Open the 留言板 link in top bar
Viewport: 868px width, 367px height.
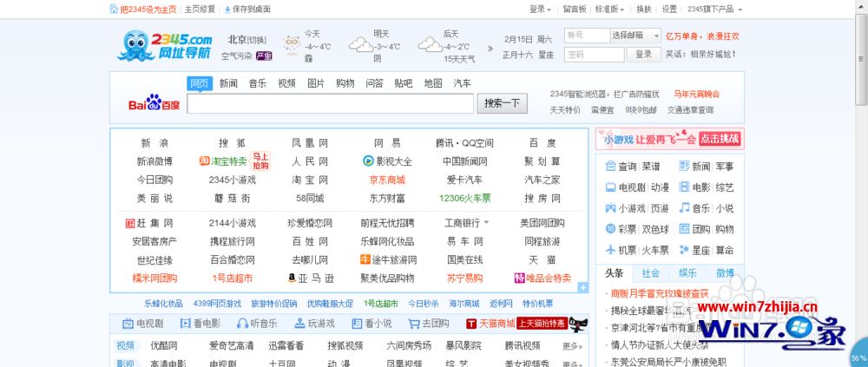[x=574, y=10]
